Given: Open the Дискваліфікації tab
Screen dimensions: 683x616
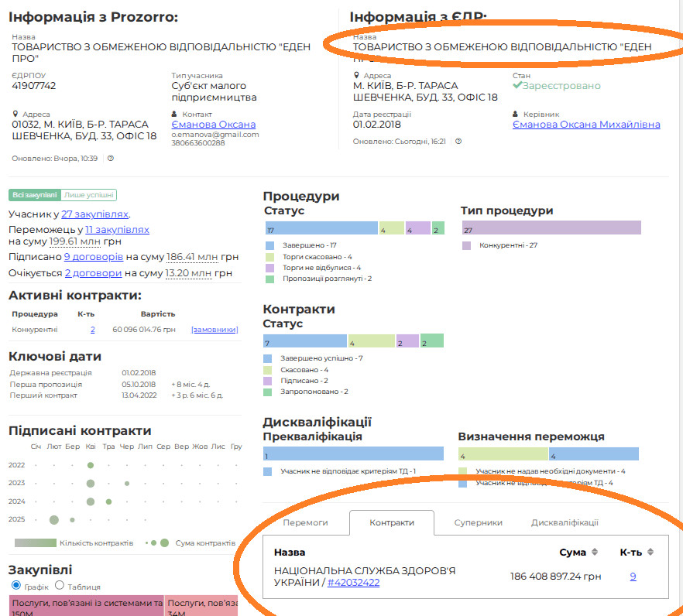Looking at the screenshot, I should tap(565, 522).
